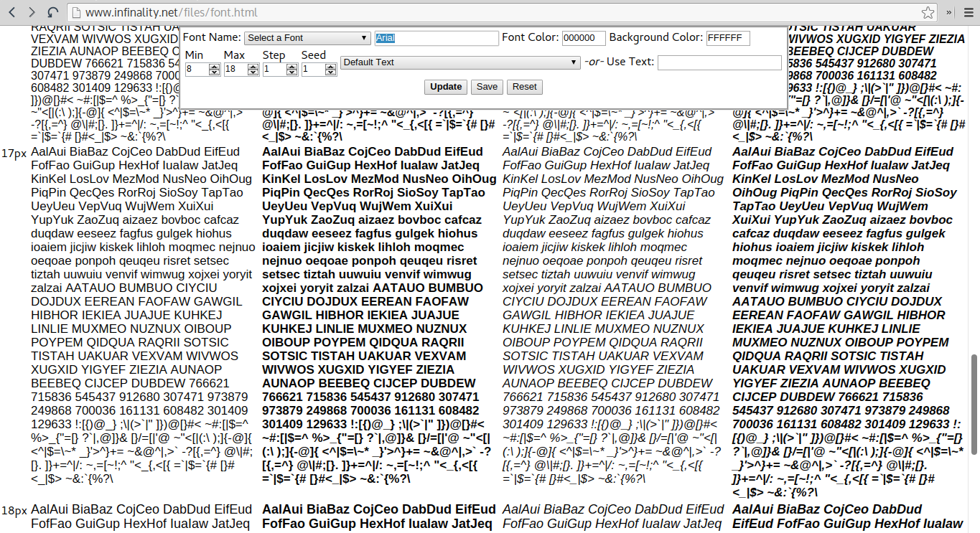The image size is (980, 533).
Task: Expand the Default Text dropdown
Action: click(459, 62)
